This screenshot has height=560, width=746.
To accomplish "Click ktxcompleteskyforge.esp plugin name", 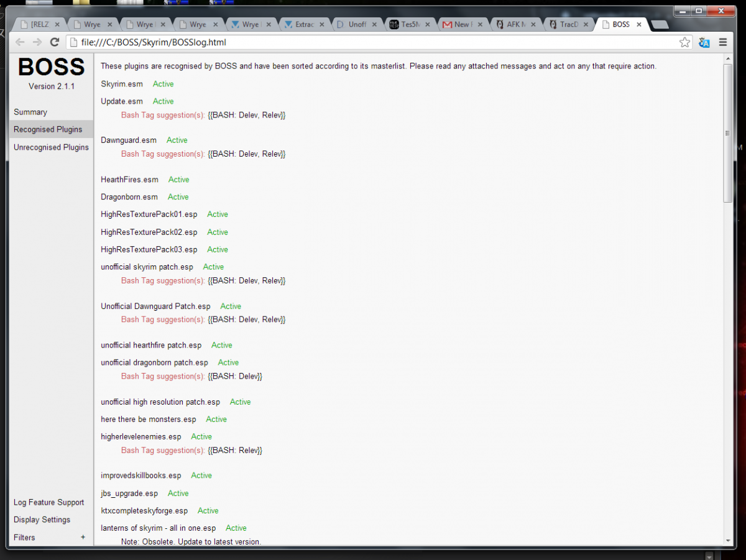I will [144, 511].
